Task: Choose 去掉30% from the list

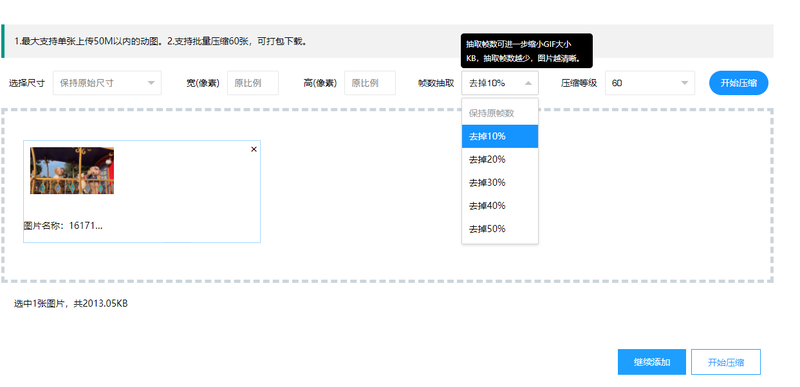Action: [x=500, y=183]
